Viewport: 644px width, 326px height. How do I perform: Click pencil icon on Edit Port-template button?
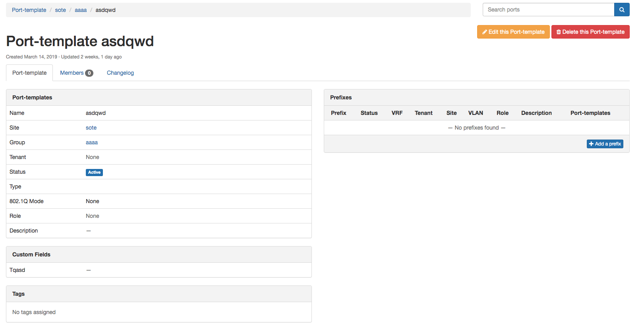pyautogui.click(x=484, y=32)
